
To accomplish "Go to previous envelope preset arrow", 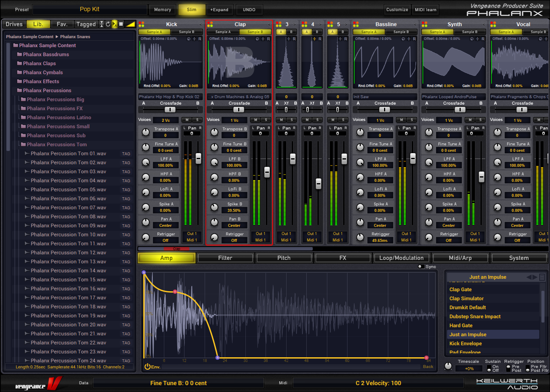I will click(529, 277).
